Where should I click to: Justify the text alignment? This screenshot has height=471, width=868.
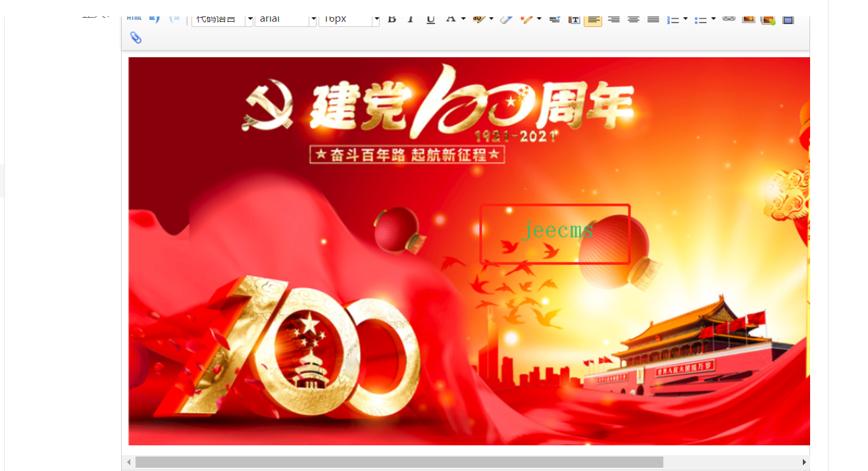pyautogui.click(x=653, y=19)
